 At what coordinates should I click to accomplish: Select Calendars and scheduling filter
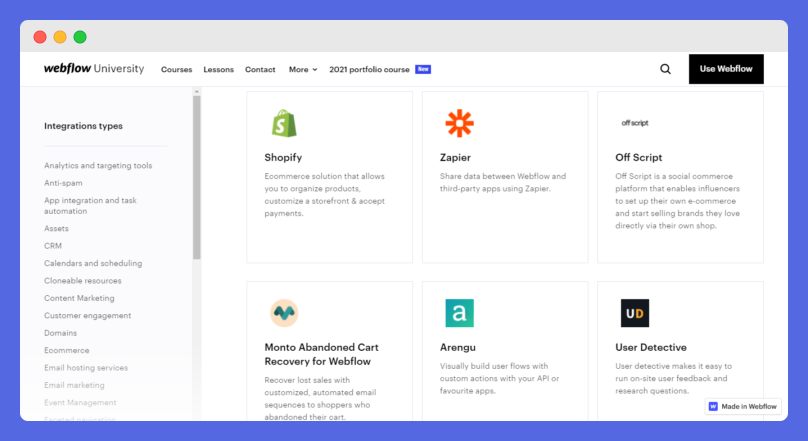click(93, 263)
